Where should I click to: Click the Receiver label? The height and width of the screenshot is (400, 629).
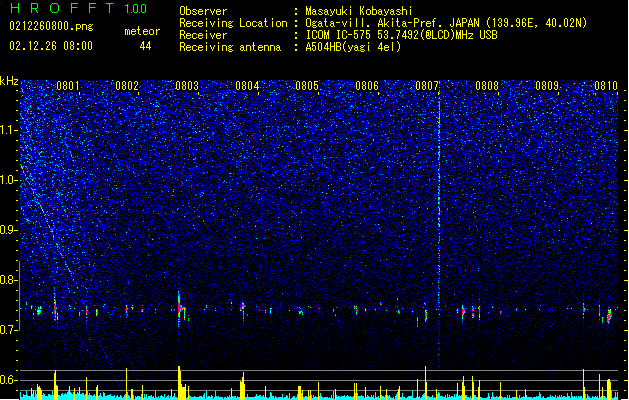point(203,35)
